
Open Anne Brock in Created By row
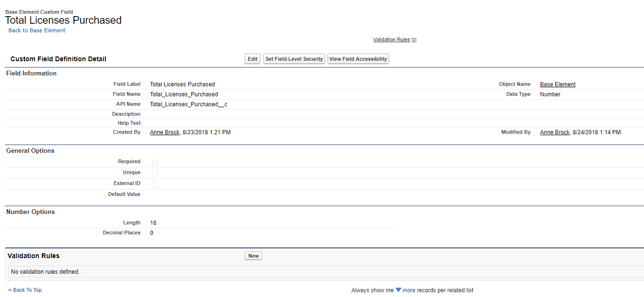pos(165,132)
